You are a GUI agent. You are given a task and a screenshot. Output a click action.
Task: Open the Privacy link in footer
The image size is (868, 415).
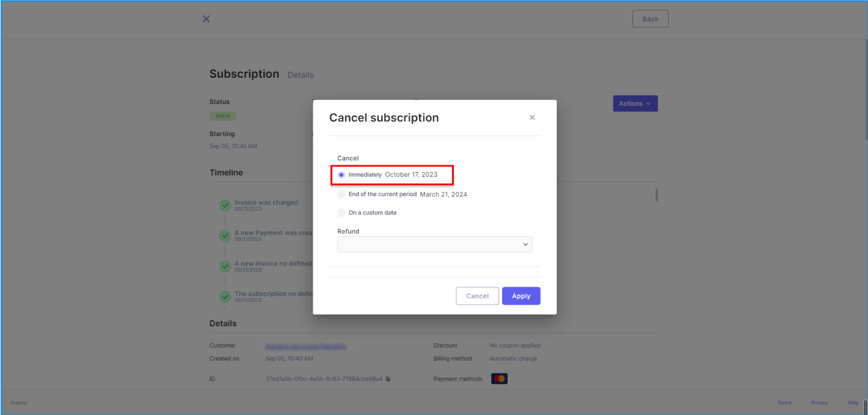tap(819, 403)
